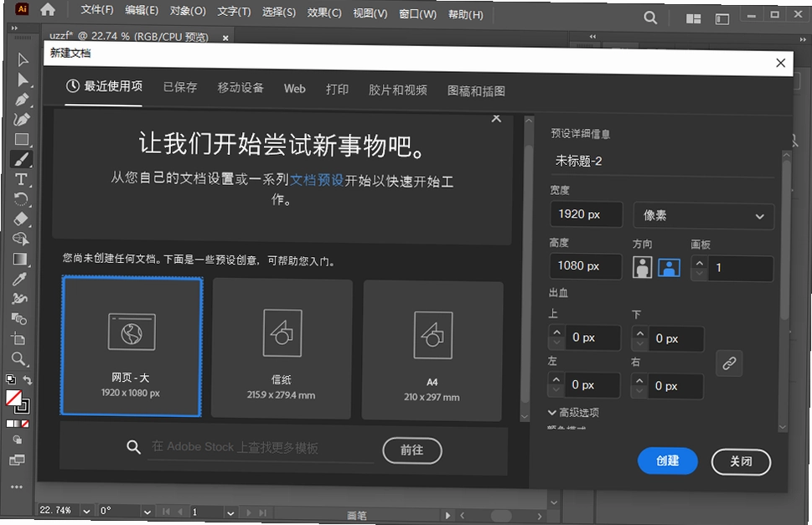Switch to the 胶片和视频 tab
Image resolution: width=812 pixels, height=525 pixels.
398,90
